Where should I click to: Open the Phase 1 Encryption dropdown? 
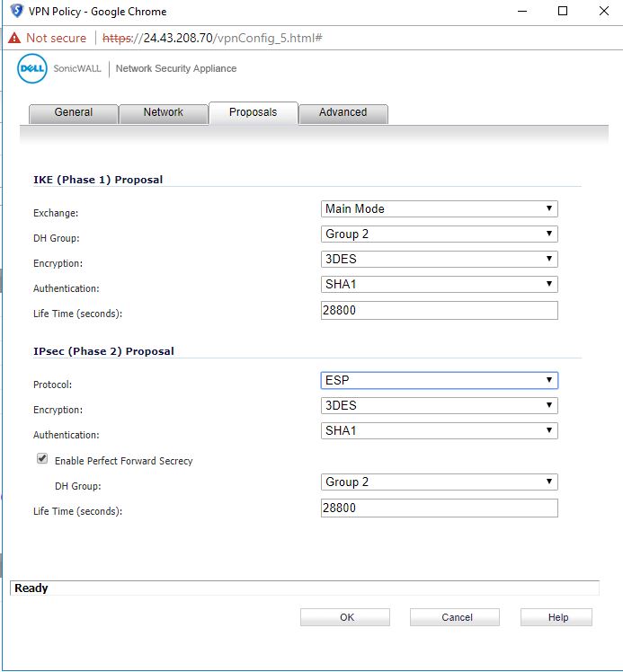tap(439, 260)
